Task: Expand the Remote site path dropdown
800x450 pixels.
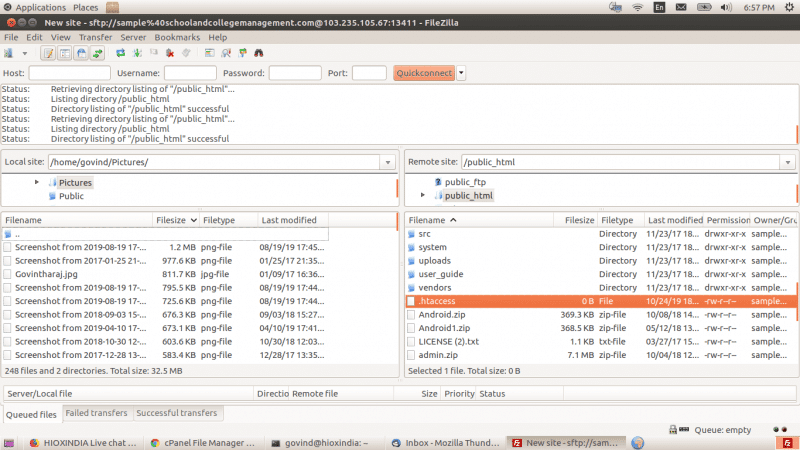Action: [x=788, y=162]
